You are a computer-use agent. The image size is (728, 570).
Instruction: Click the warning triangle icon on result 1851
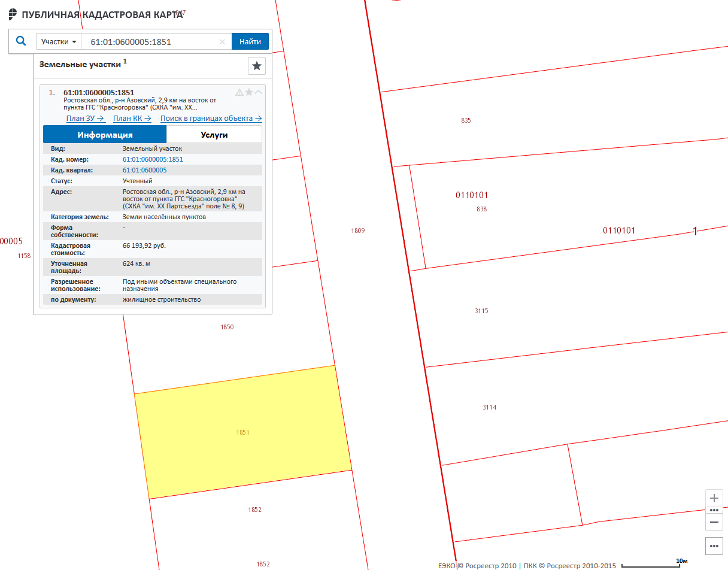[239, 92]
